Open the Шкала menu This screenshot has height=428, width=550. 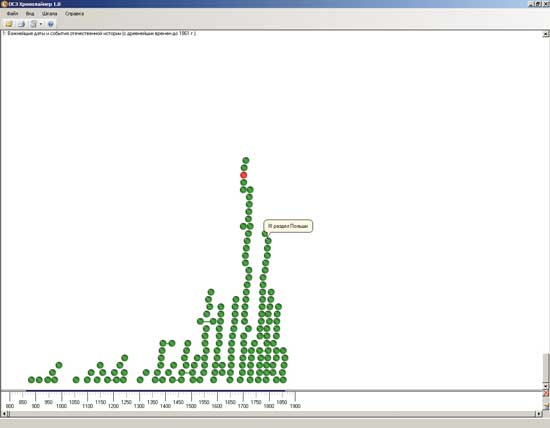(49, 14)
